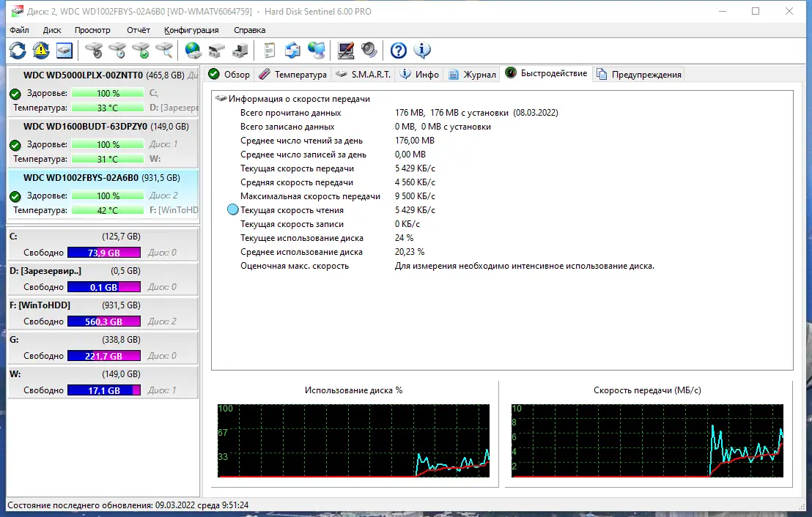Click the speaker sound toolbar icon

point(369,51)
